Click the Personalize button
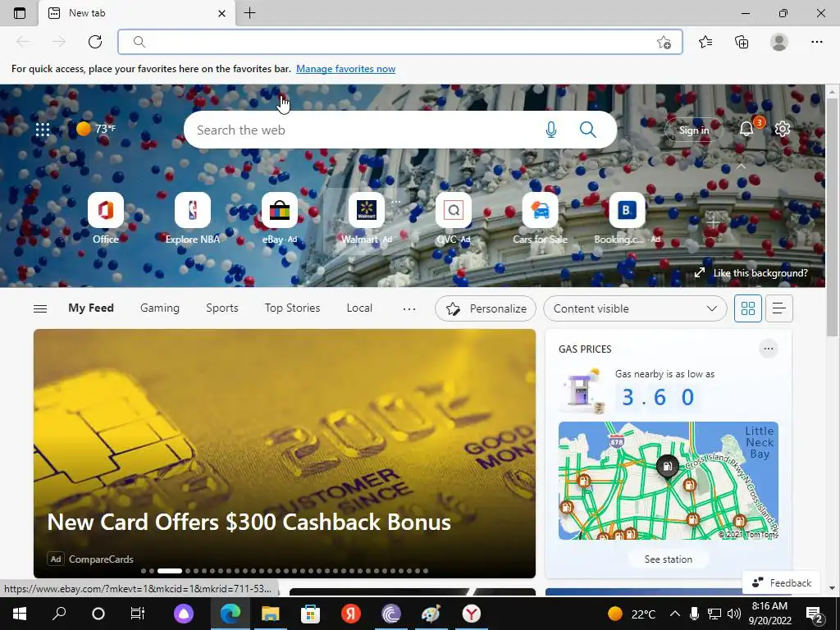840x630 pixels. click(x=486, y=308)
